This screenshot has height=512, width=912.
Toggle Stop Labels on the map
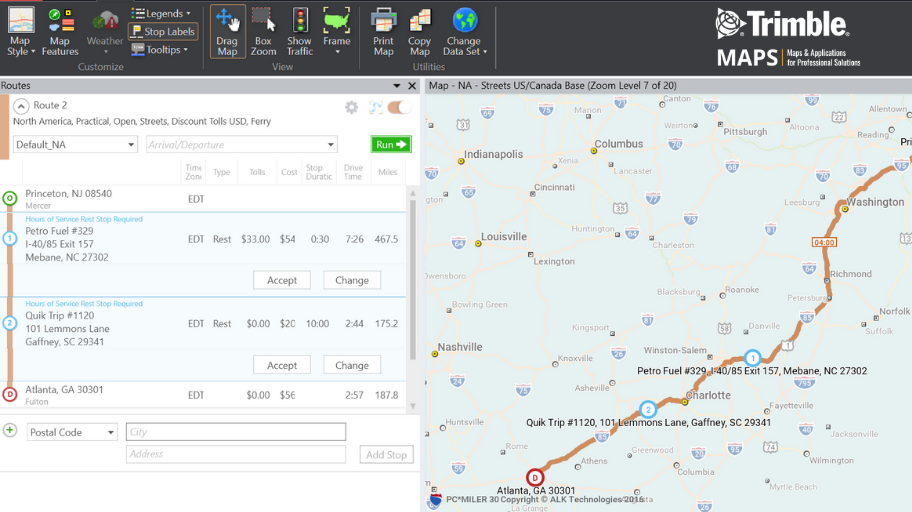click(163, 31)
